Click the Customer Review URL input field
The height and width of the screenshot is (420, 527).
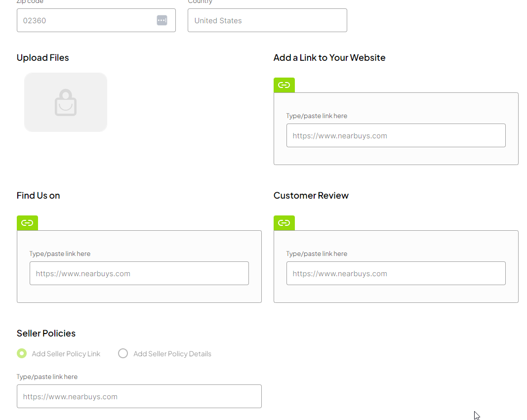[x=396, y=273]
